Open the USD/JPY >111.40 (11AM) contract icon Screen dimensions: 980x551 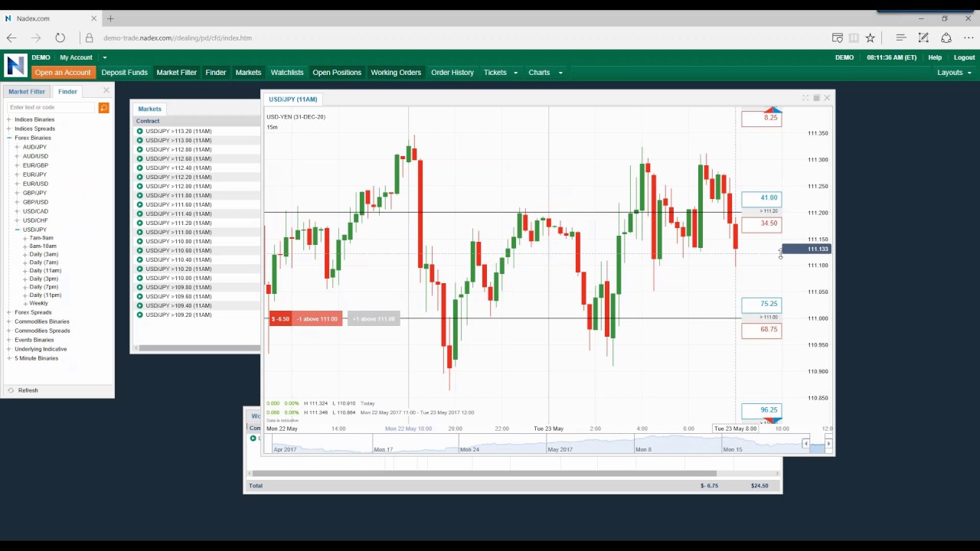[140, 214]
